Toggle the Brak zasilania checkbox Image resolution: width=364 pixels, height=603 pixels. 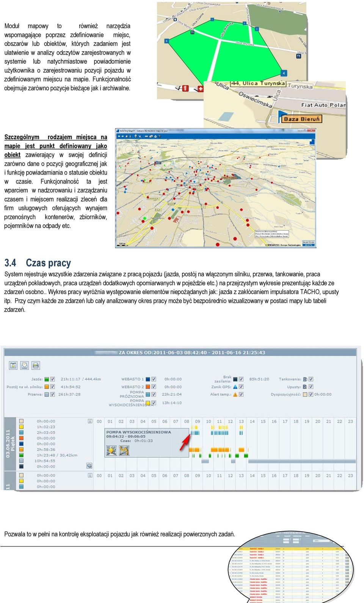(x=241, y=379)
